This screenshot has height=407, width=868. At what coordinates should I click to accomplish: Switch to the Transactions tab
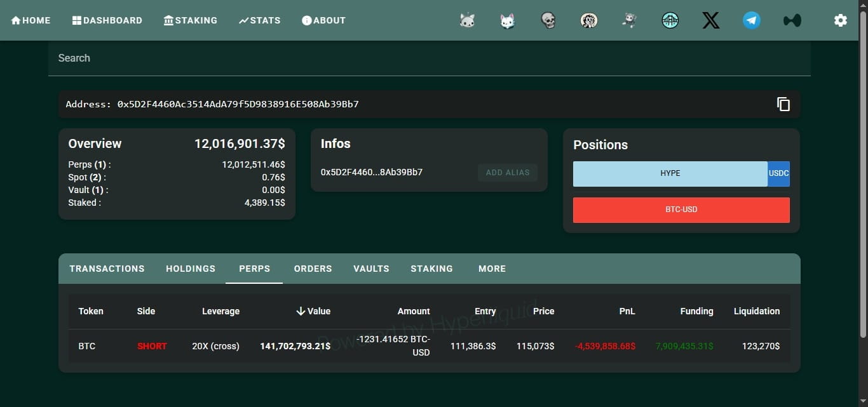coord(107,269)
